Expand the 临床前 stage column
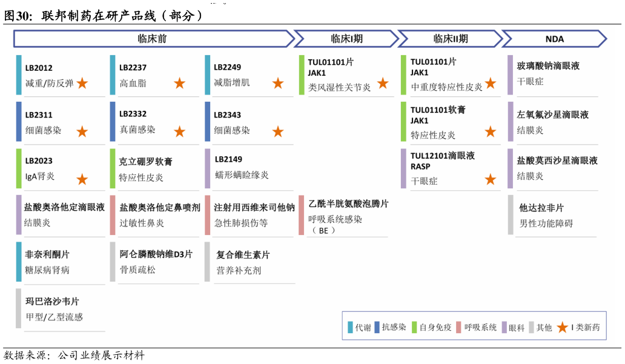The height and width of the screenshot is (364, 625). tap(151, 38)
